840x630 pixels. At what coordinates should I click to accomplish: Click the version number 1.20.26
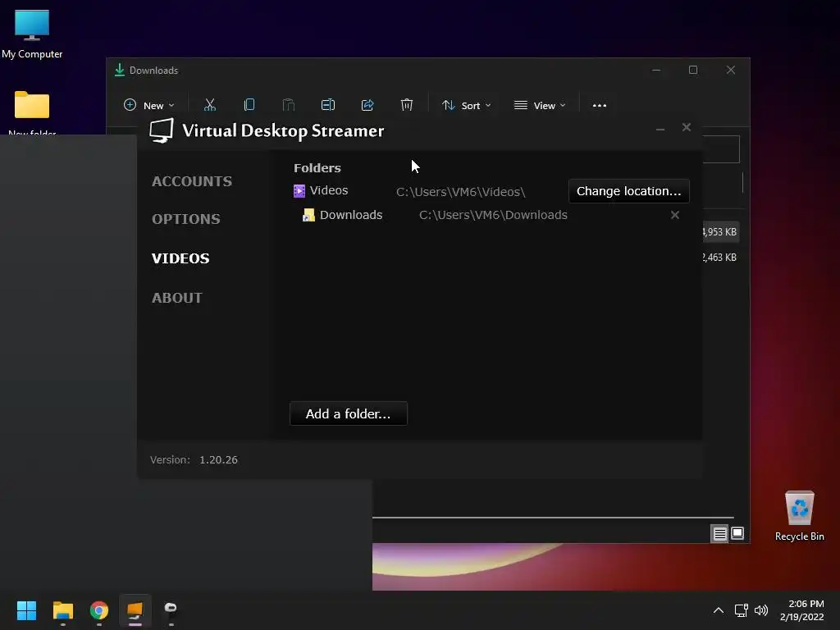coord(218,459)
